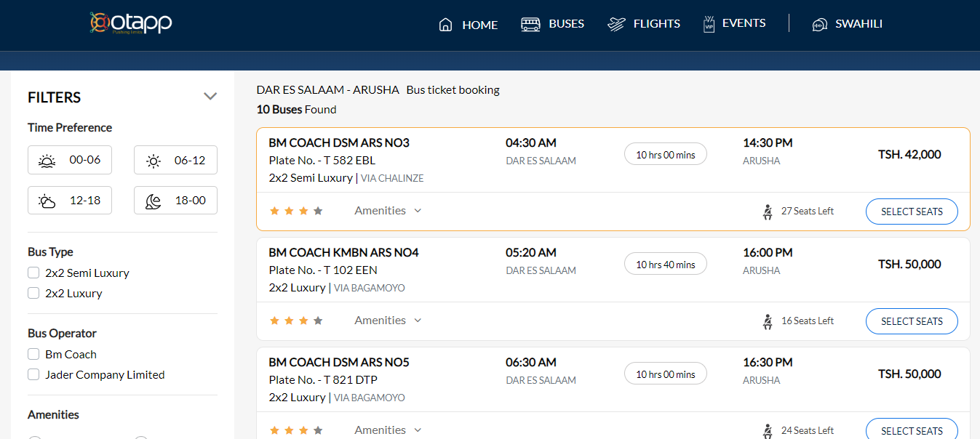Click Plate No. - T 582 EBL

322,161
